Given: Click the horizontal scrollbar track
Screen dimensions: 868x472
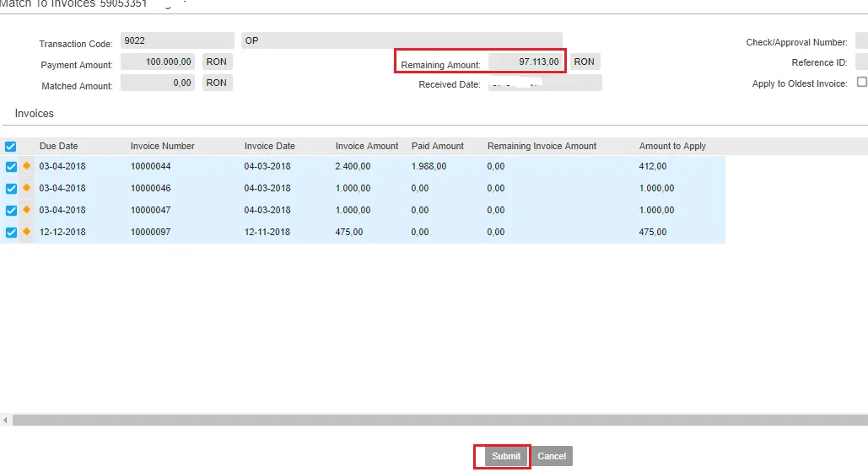Looking at the screenshot, I should [440, 420].
